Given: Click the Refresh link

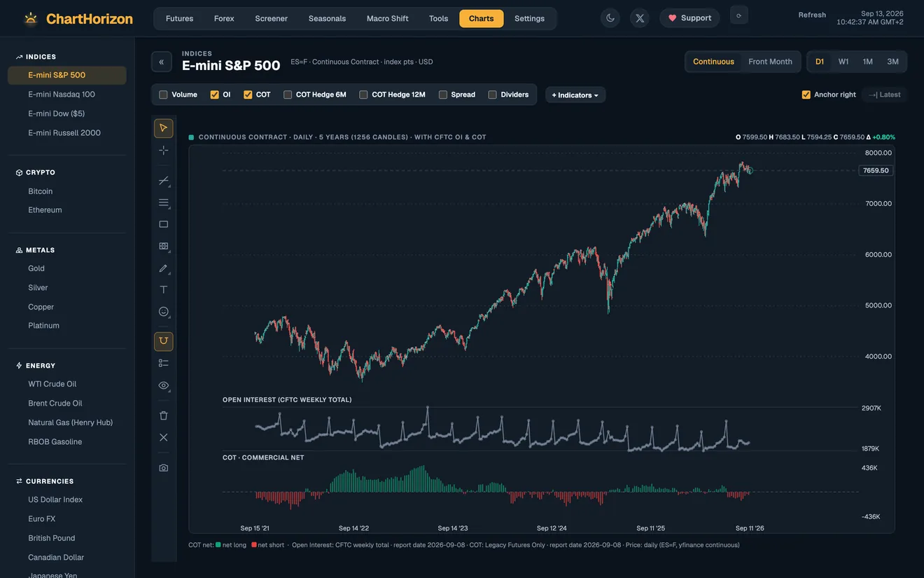Looking at the screenshot, I should tap(812, 15).
